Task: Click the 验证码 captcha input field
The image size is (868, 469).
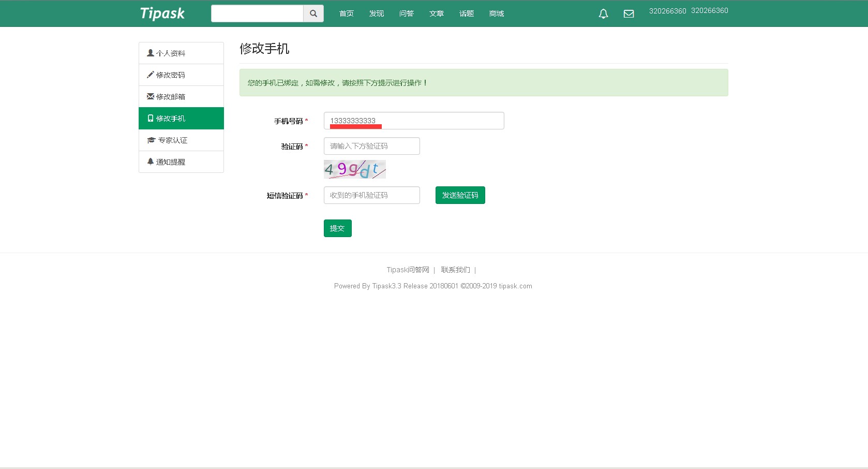Action: pos(372,146)
